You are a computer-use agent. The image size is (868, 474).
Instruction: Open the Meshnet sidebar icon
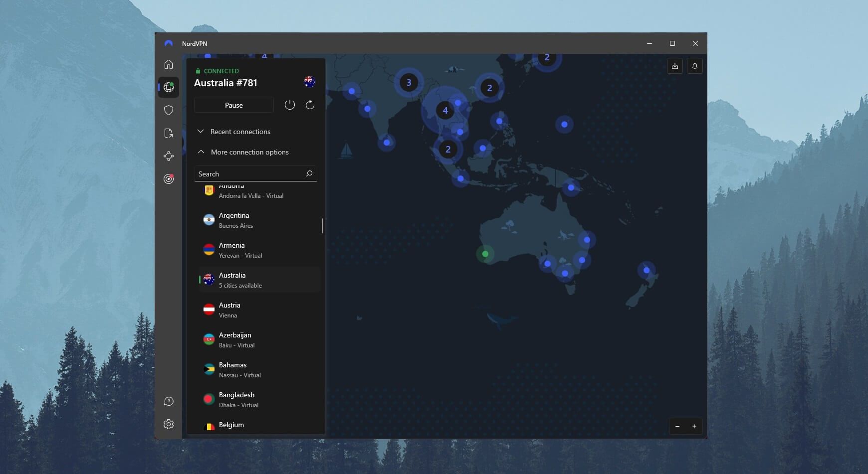[169, 156]
